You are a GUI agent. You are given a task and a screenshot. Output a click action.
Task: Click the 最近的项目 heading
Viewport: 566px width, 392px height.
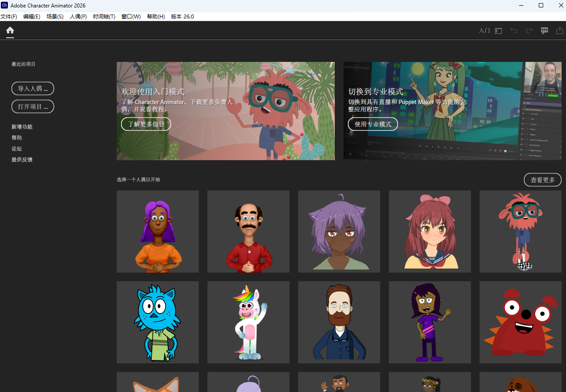[24, 64]
